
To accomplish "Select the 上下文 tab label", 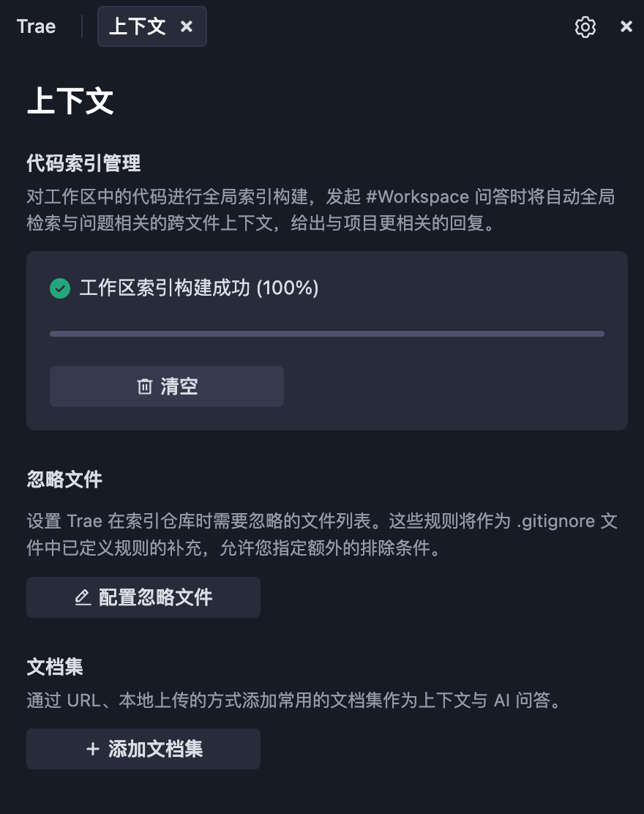I will point(138,27).
